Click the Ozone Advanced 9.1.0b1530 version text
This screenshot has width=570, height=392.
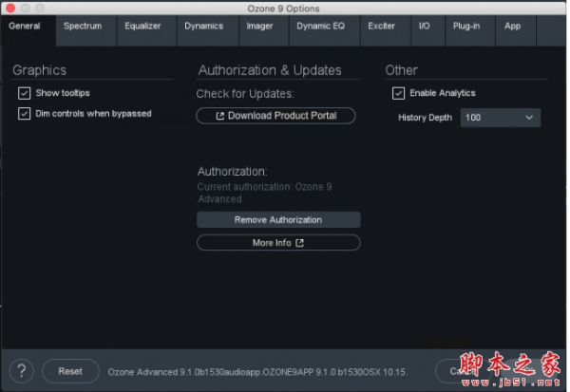click(257, 372)
